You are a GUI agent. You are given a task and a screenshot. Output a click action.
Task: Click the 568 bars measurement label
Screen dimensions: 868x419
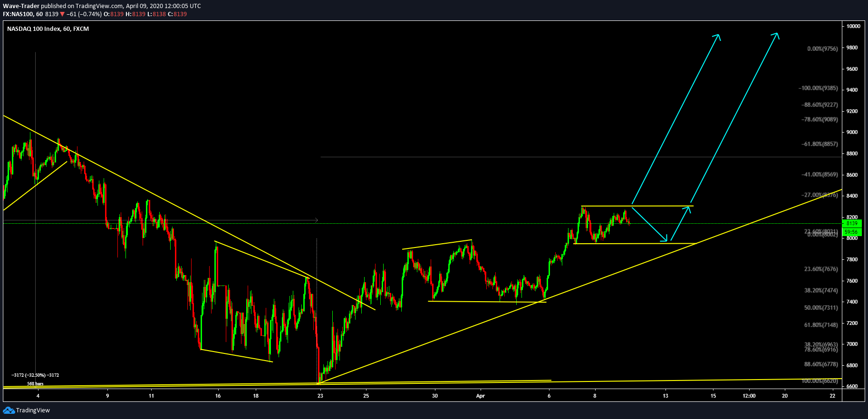click(35, 383)
